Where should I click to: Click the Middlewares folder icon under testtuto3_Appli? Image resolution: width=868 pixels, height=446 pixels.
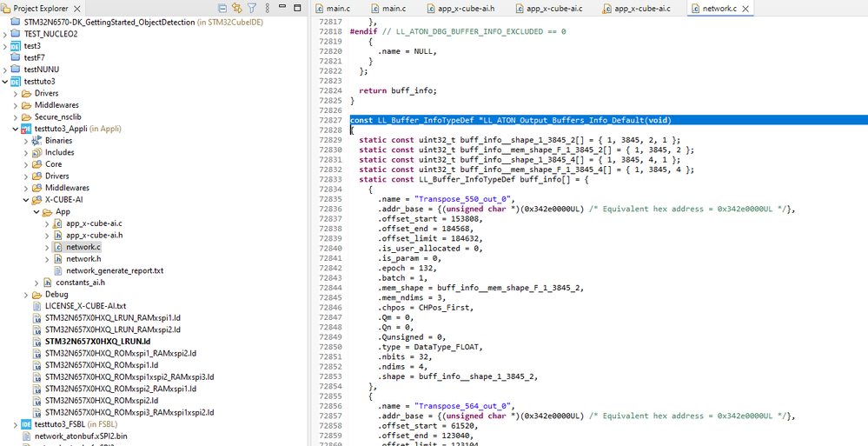click(x=36, y=188)
